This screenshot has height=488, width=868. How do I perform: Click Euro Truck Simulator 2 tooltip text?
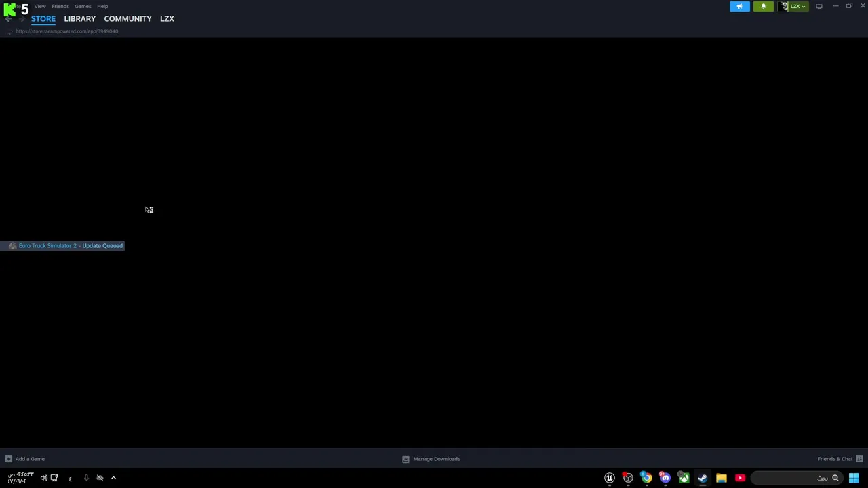click(x=71, y=246)
